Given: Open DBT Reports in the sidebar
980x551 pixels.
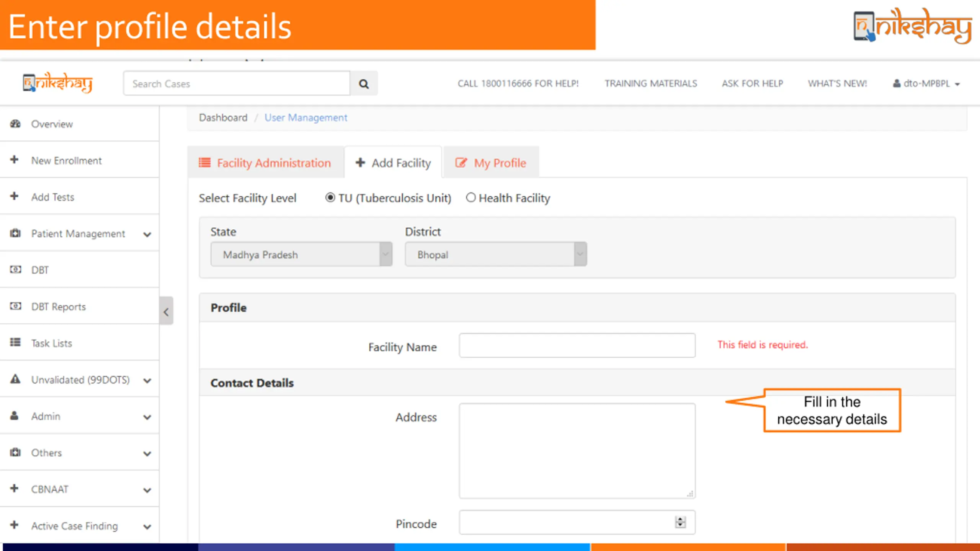Looking at the screenshot, I should pyautogui.click(x=80, y=306).
